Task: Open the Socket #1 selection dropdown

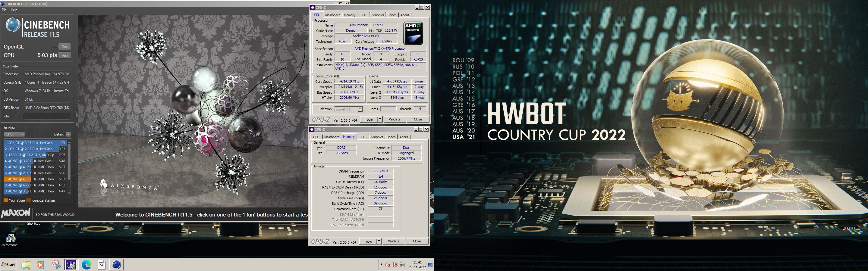Action: [348, 109]
